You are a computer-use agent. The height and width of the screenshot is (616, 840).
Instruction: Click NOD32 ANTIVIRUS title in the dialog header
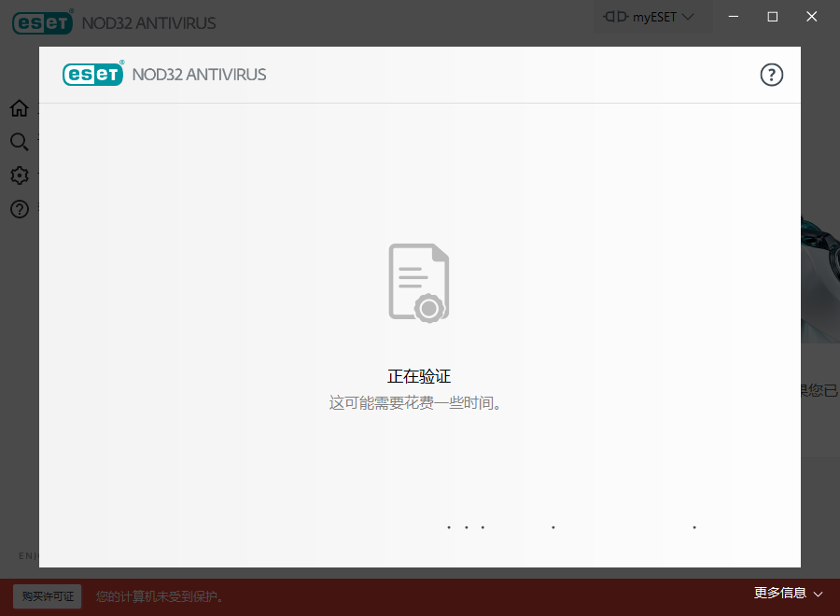pyautogui.click(x=200, y=75)
